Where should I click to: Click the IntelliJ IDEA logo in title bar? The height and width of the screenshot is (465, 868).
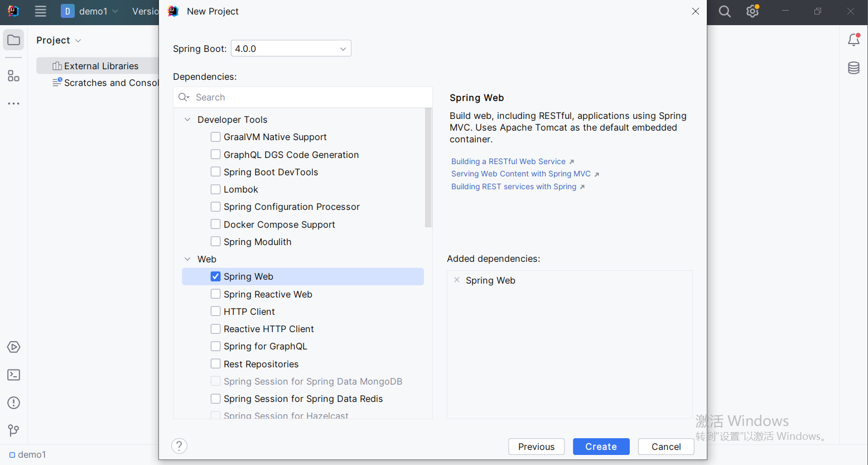[x=13, y=11]
